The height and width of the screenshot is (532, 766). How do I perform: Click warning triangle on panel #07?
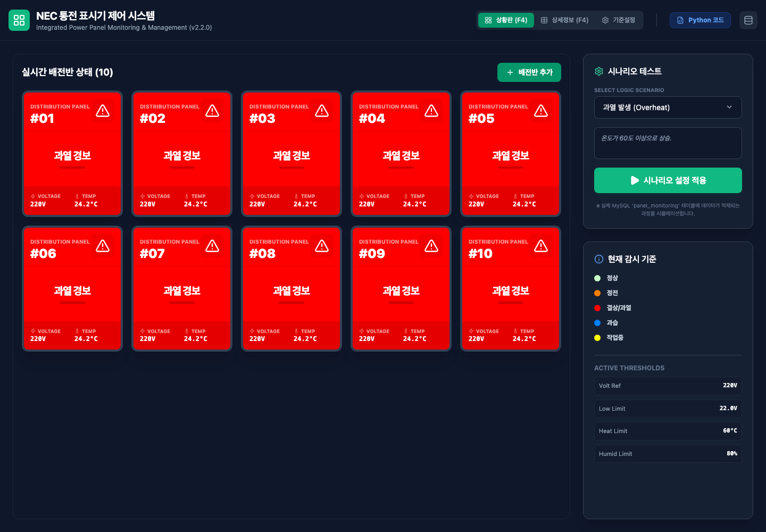212,246
